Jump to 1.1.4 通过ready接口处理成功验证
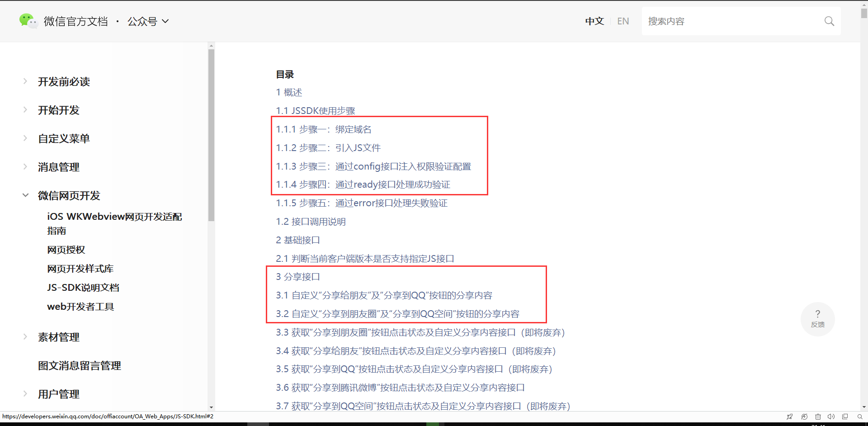The image size is (868, 426). coord(363,185)
